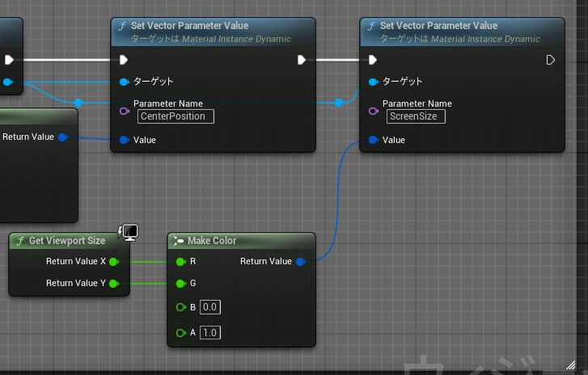Viewport: 588px width, 375px height.
Task: Click the B value field showing 0.0
Action: (210, 307)
